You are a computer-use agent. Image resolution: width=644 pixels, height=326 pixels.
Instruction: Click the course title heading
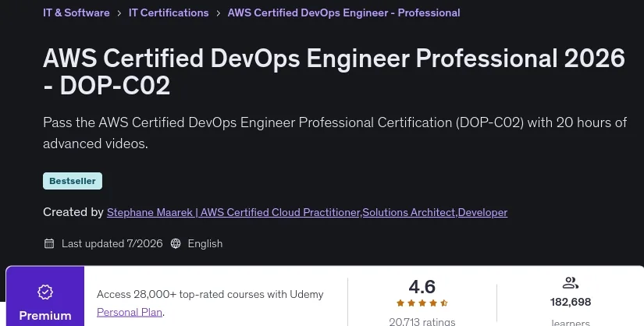tap(333, 72)
